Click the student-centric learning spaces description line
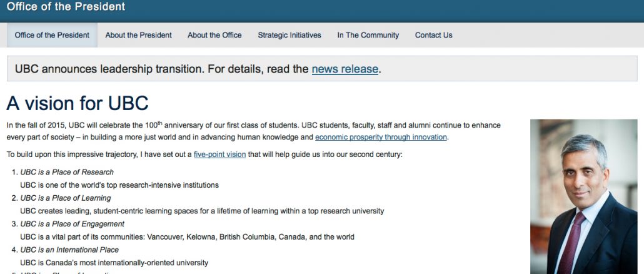 pos(202,211)
